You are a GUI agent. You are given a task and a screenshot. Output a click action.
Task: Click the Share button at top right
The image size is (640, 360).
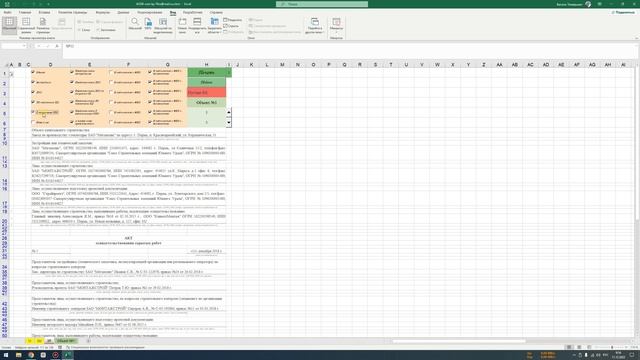[624, 12]
